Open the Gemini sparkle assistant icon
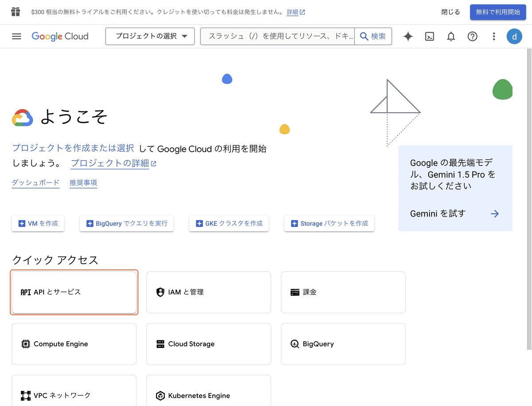The height and width of the screenshot is (406, 532). pos(408,37)
